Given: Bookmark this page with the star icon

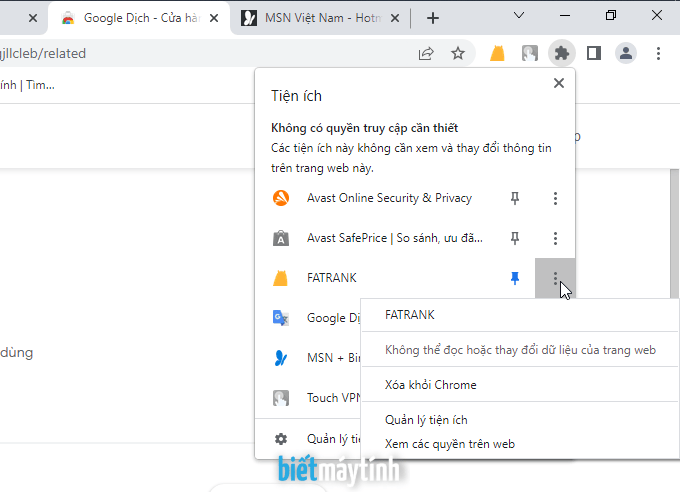Looking at the screenshot, I should (458, 53).
